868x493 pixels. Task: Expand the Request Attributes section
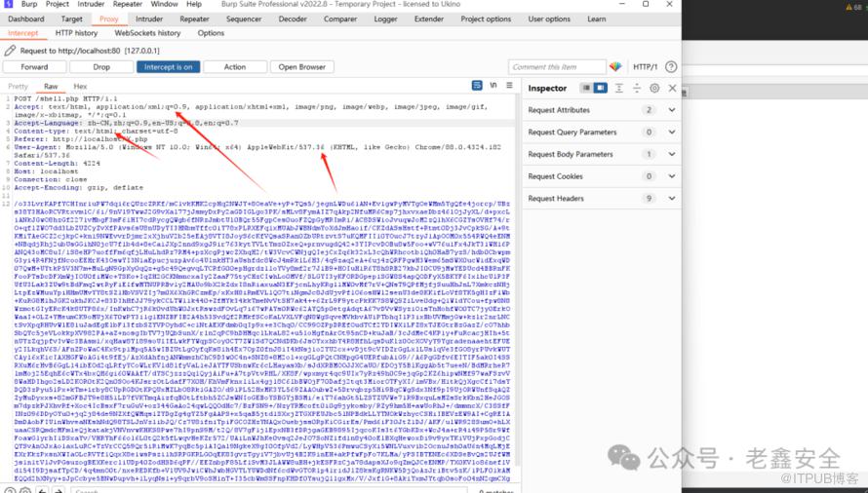[602, 110]
